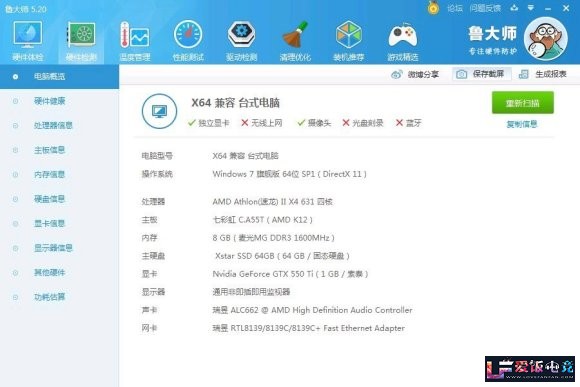Screen dimensions: 580x387
Task: Click the green 重新扫描 rescan button
Action: (x=522, y=102)
